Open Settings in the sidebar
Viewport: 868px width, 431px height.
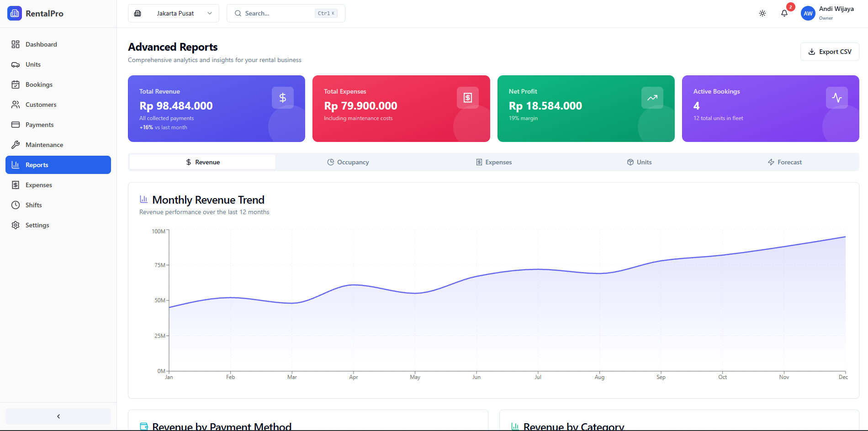(37, 225)
